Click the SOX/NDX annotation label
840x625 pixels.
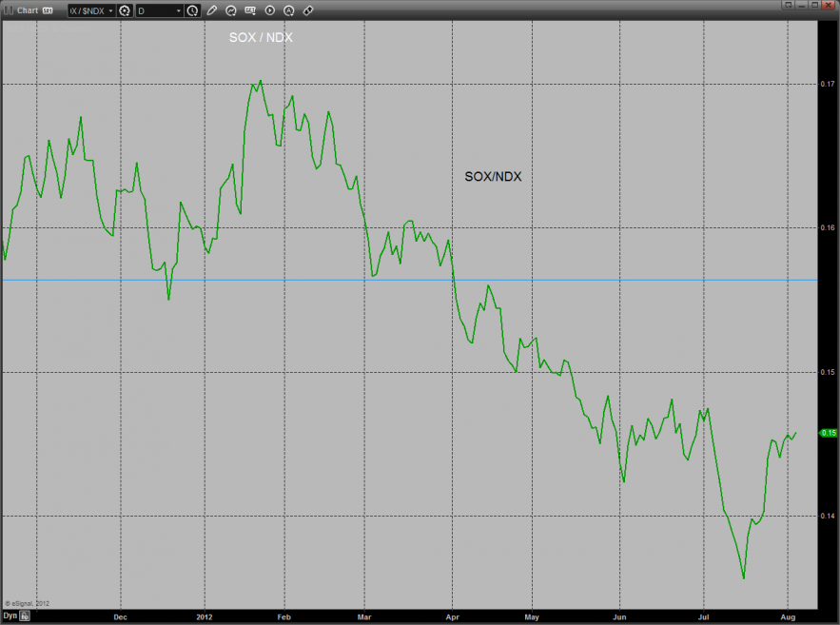coord(492,176)
